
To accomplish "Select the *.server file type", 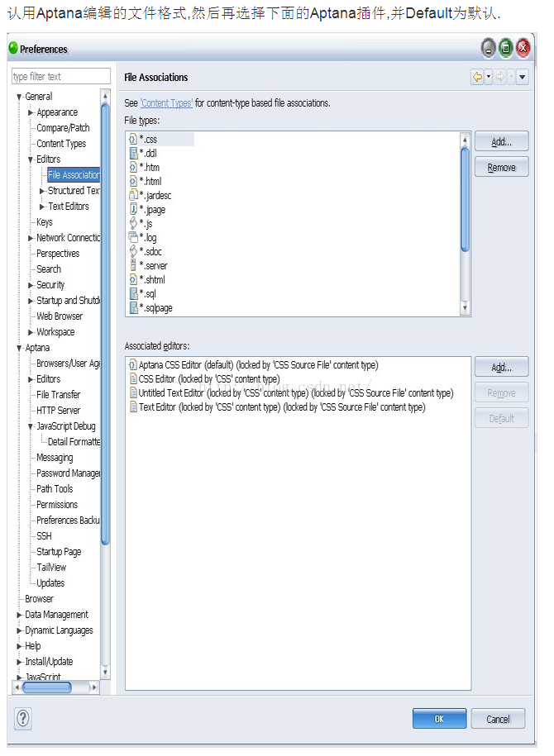I will 148,265.
